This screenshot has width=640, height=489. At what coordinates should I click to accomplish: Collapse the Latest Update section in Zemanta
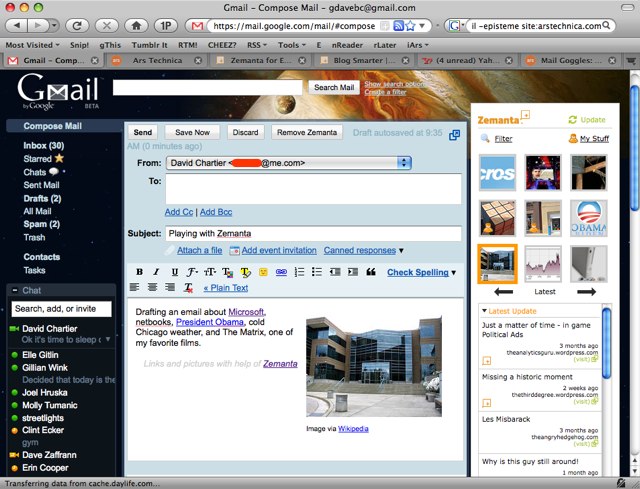[484, 311]
